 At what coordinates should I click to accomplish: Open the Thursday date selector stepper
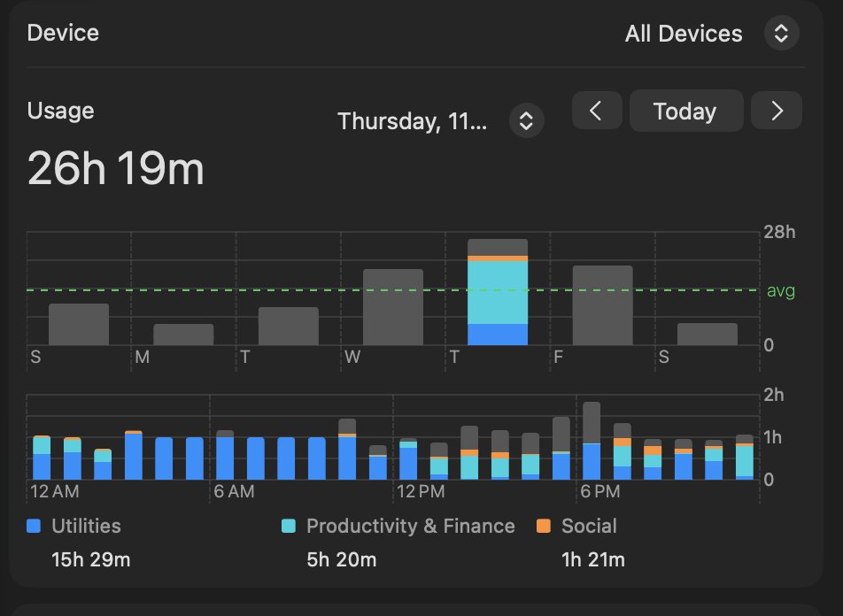tap(526, 120)
